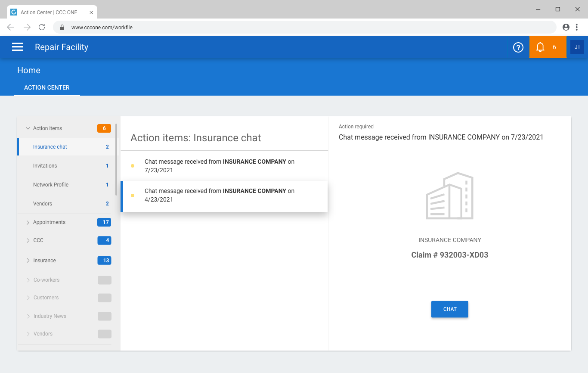
Task: Click the Claim # 932003-XD03 text
Action: (450, 255)
